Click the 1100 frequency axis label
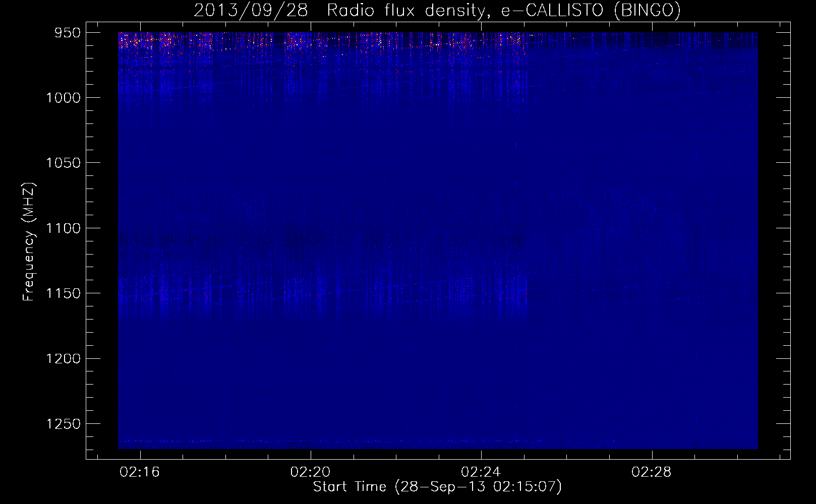Viewport: 816px width, 504px height. [x=63, y=228]
